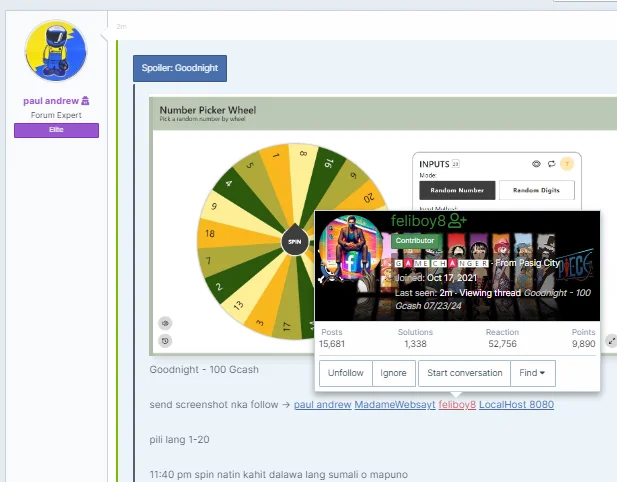
Task: Click the Number Picker Wheel title
Action: coord(208,110)
